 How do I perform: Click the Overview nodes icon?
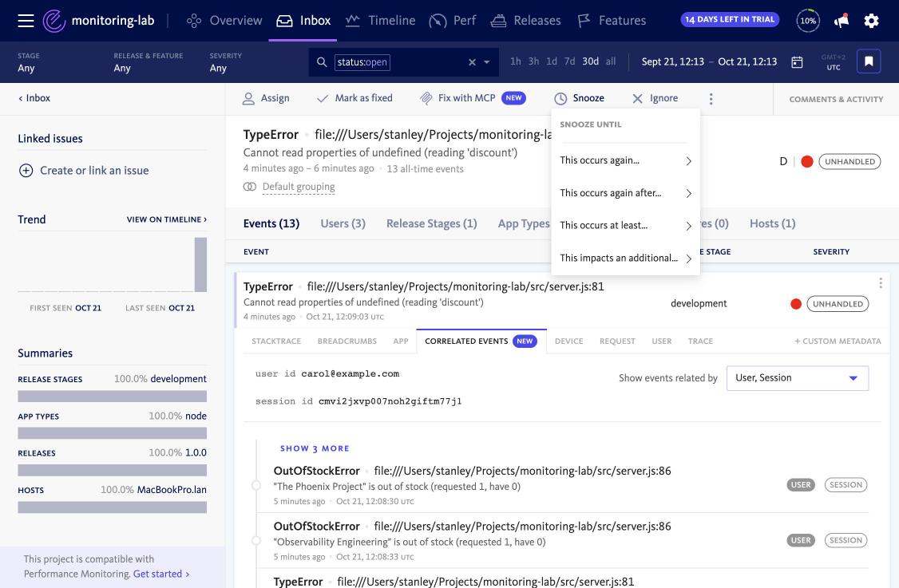[x=194, y=22]
